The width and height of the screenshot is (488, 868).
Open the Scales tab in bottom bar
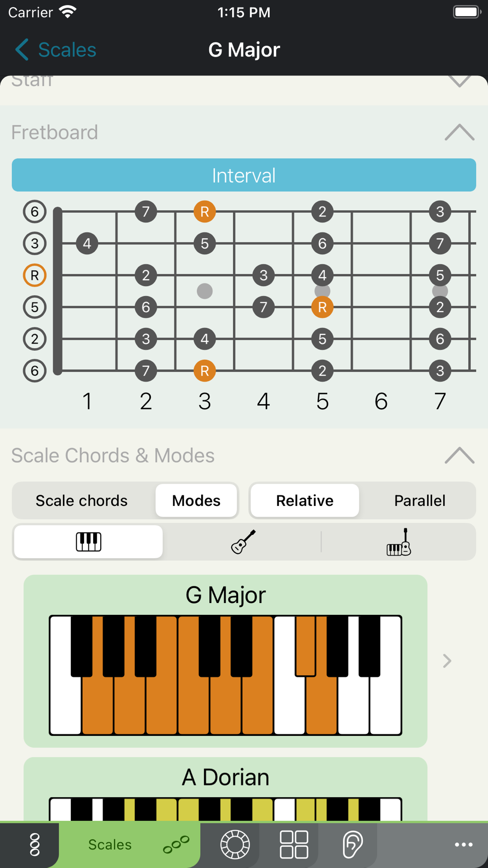129,844
